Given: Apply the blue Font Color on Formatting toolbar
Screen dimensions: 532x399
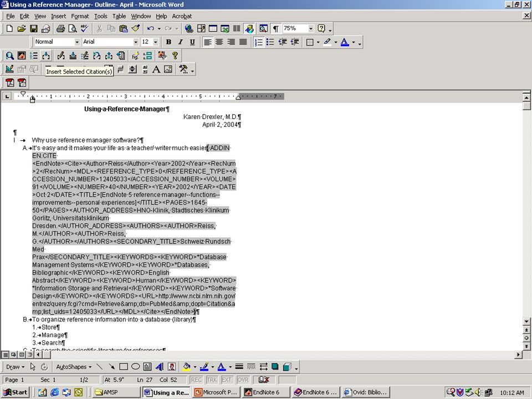Looking at the screenshot, I should [x=345, y=42].
